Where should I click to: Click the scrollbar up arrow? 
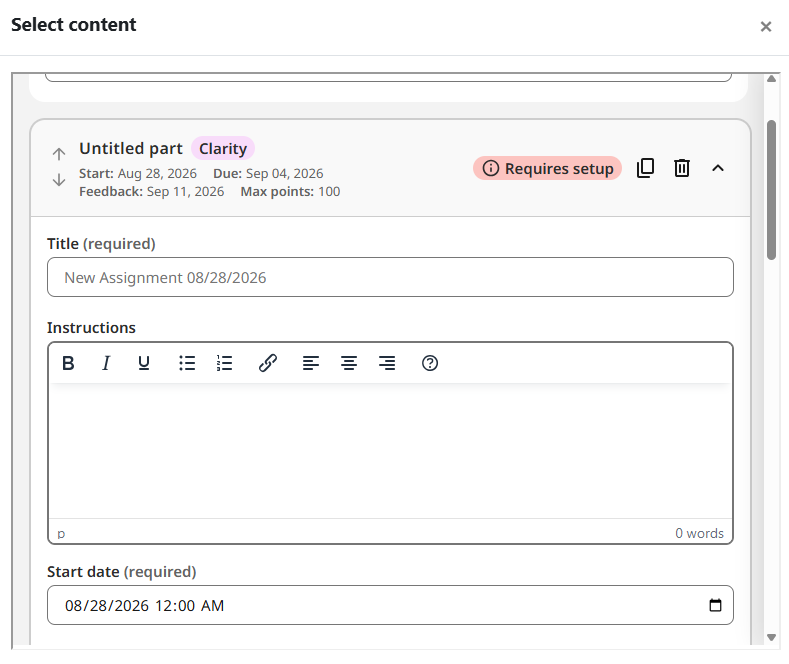tap(771, 78)
